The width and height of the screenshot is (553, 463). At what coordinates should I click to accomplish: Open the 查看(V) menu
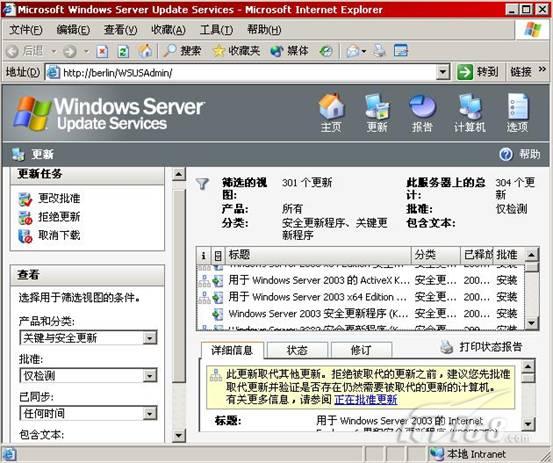[x=121, y=30]
